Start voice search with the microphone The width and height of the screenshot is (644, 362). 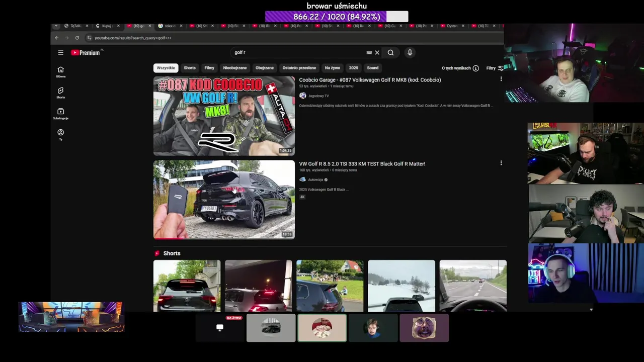(410, 52)
